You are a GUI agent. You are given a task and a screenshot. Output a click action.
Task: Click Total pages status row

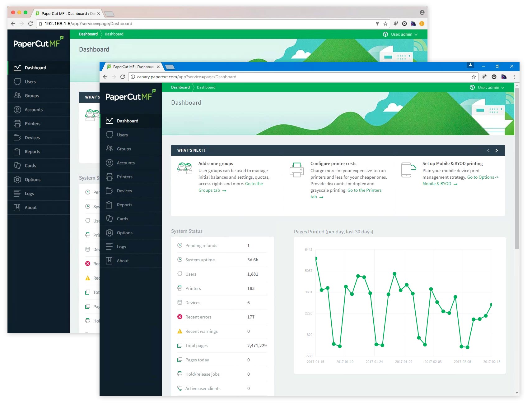222,346
